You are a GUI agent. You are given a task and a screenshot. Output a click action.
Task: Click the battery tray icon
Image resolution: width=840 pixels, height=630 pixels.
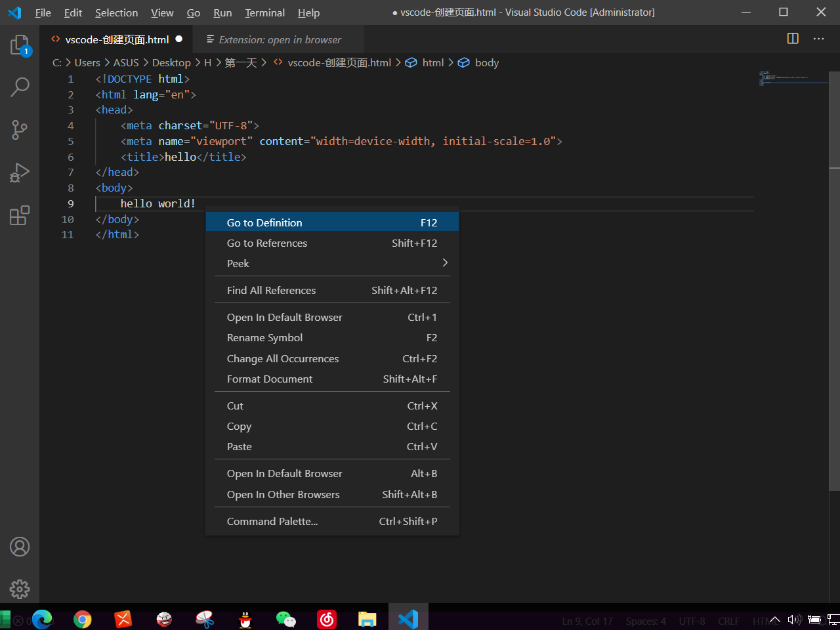tap(814, 619)
